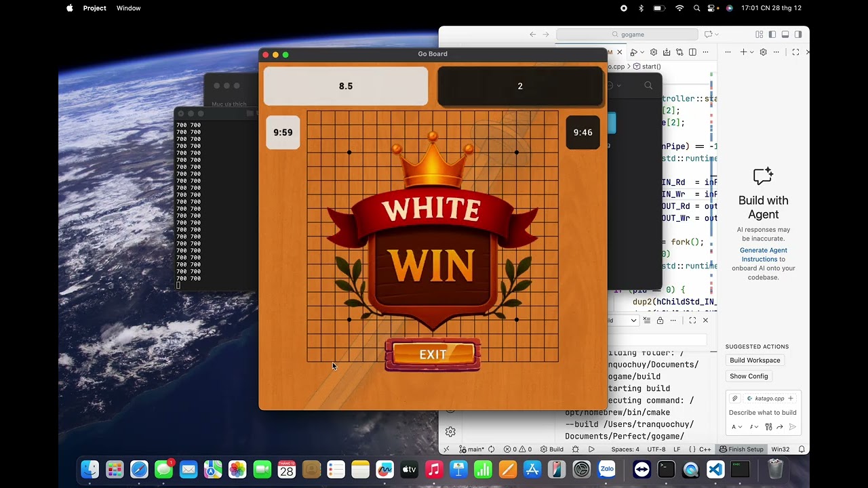
Task: Click the Manage gear in activity bar
Action: [x=450, y=432]
